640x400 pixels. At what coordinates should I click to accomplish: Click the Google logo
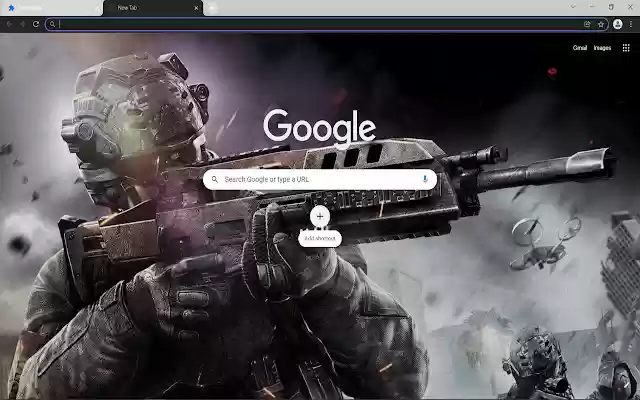(x=320, y=127)
